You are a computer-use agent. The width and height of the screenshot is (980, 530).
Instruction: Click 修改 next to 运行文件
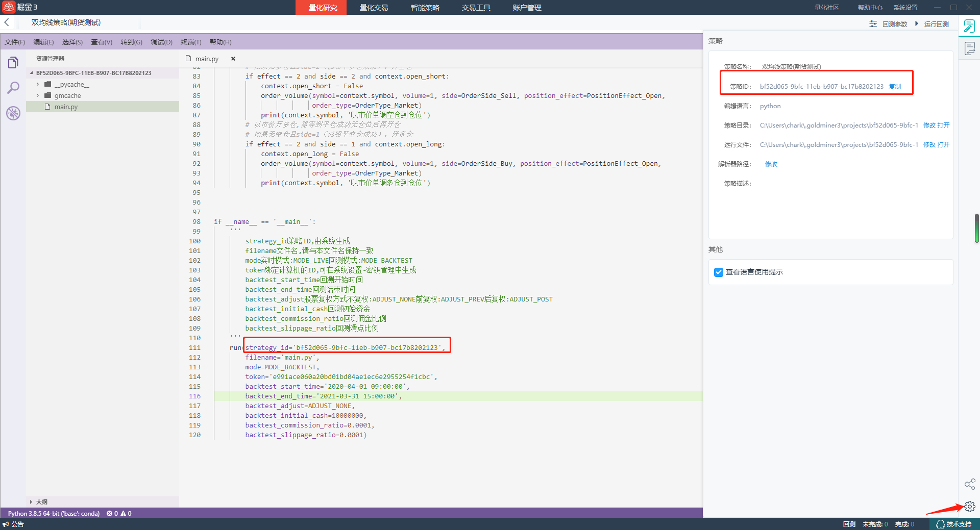tap(929, 144)
